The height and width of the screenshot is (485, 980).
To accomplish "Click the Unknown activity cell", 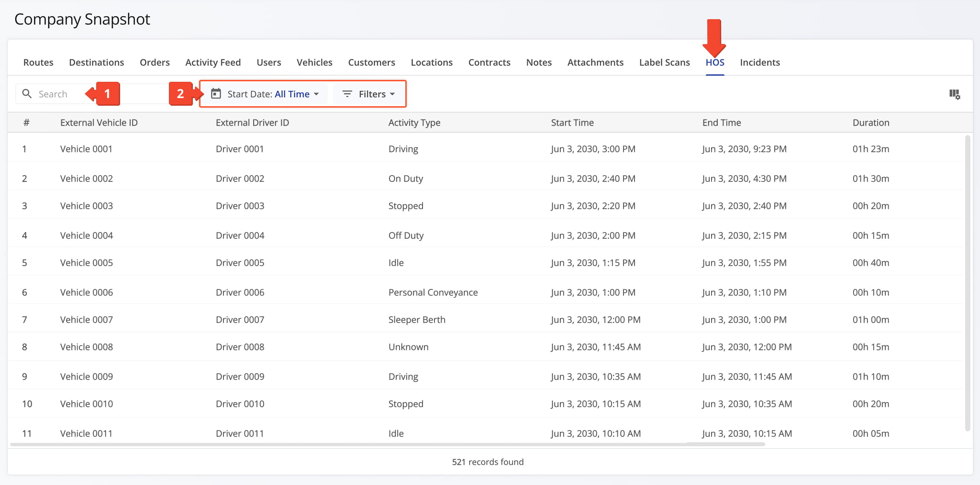I will pyautogui.click(x=408, y=347).
